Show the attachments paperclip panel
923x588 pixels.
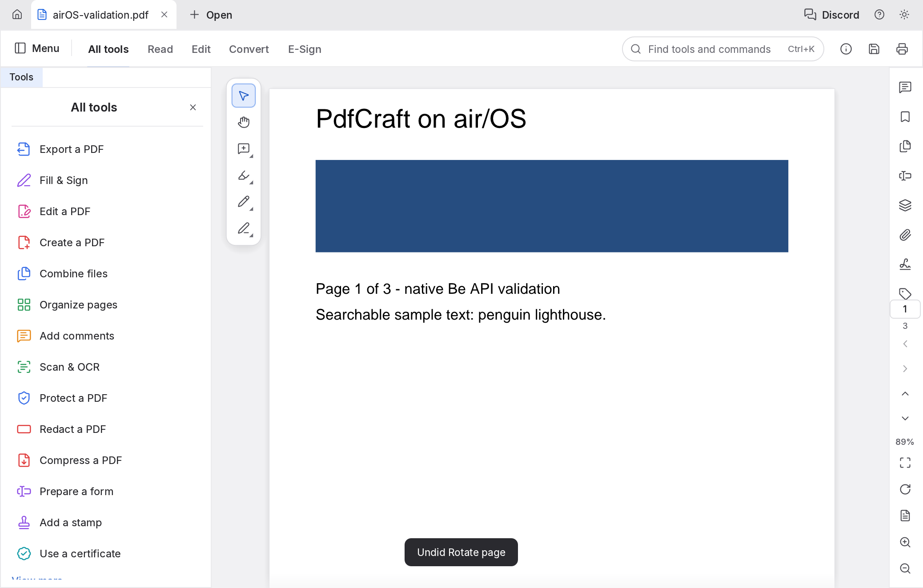click(x=905, y=235)
